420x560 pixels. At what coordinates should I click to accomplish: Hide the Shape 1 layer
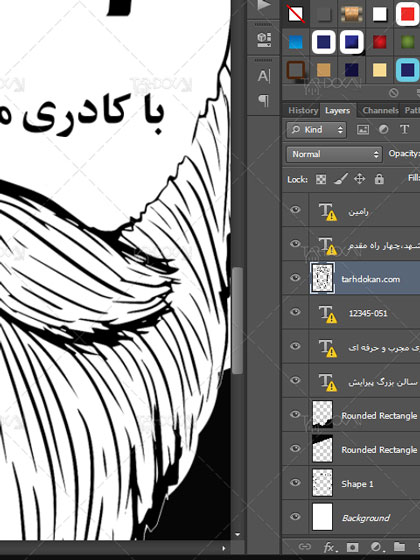295,483
